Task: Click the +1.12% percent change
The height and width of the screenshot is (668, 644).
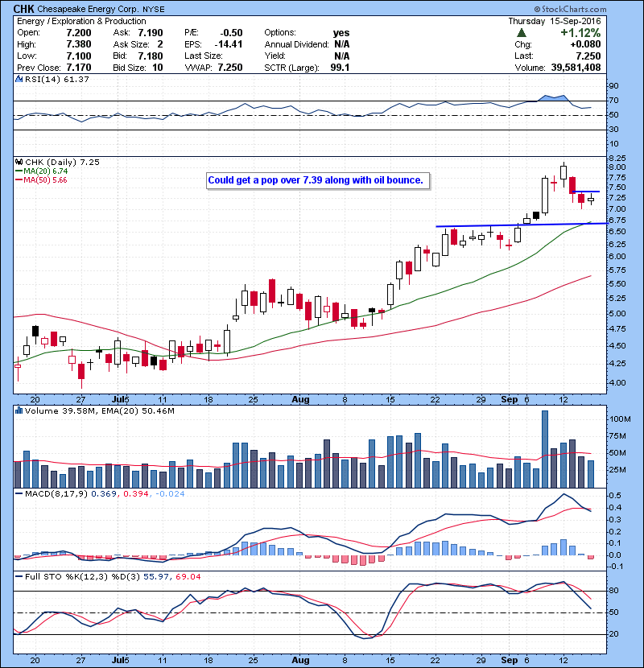Action: (580, 33)
